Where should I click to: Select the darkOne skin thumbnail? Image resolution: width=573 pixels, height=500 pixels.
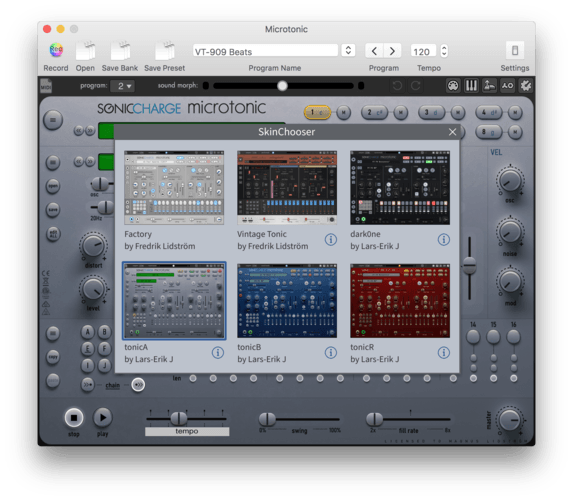(400, 188)
